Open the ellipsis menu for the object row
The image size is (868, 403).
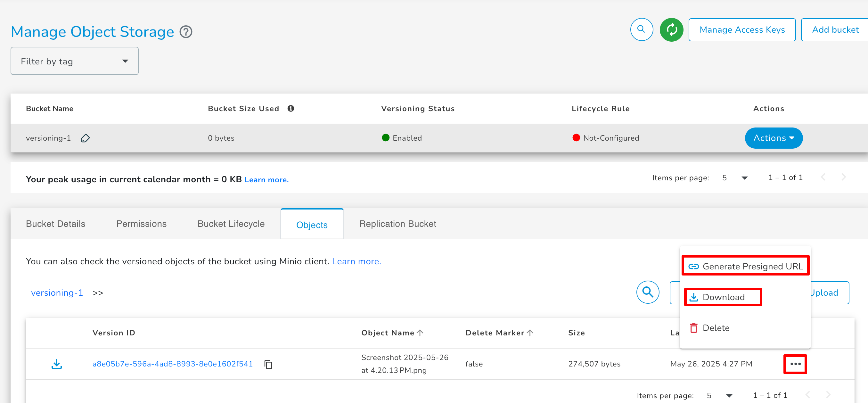click(795, 364)
